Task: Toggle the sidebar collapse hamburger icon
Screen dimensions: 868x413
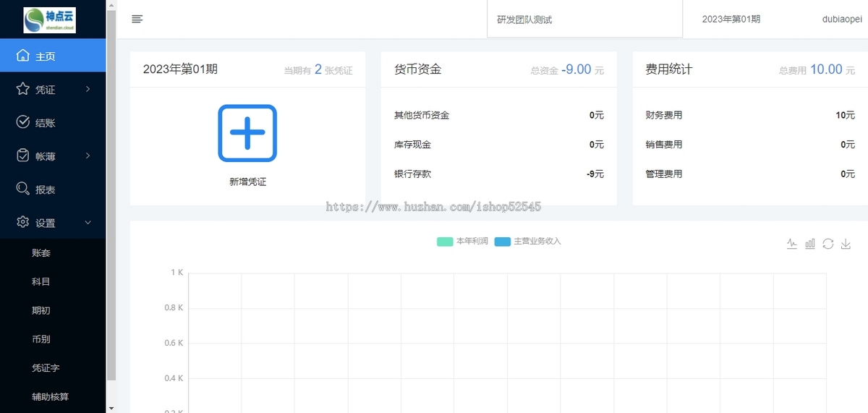Action: point(137,20)
